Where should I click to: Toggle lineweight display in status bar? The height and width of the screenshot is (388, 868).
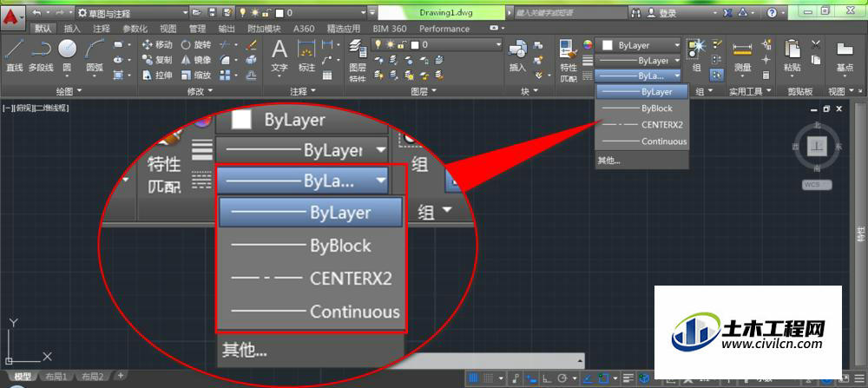point(628,378)
